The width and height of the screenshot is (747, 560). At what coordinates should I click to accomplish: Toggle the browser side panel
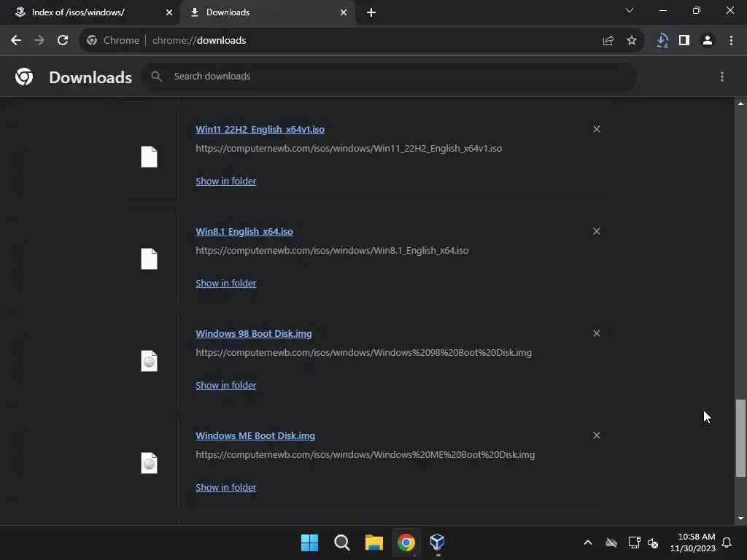click(x=684, y=41)
